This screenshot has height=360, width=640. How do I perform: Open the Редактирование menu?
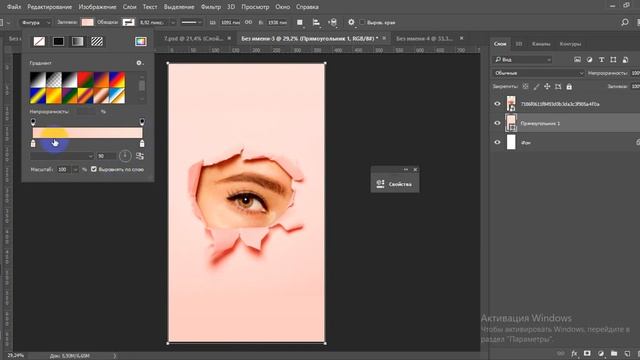(49, 7)
